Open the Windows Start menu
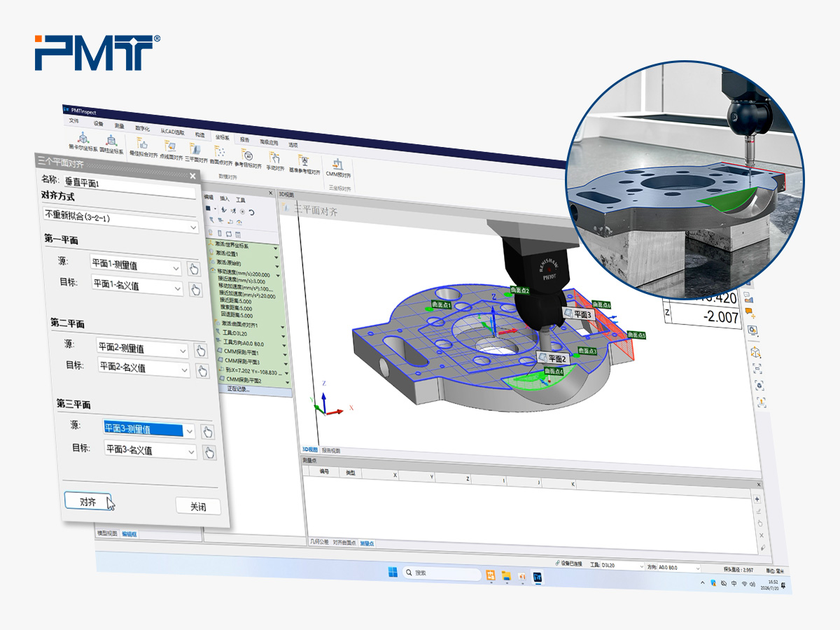Viewport: 840px width, 630px height. (x=394, y=573)
